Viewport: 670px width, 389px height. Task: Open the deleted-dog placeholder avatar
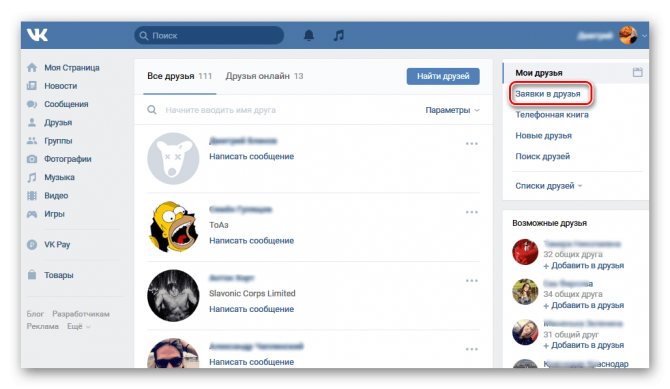pos(173,159)
